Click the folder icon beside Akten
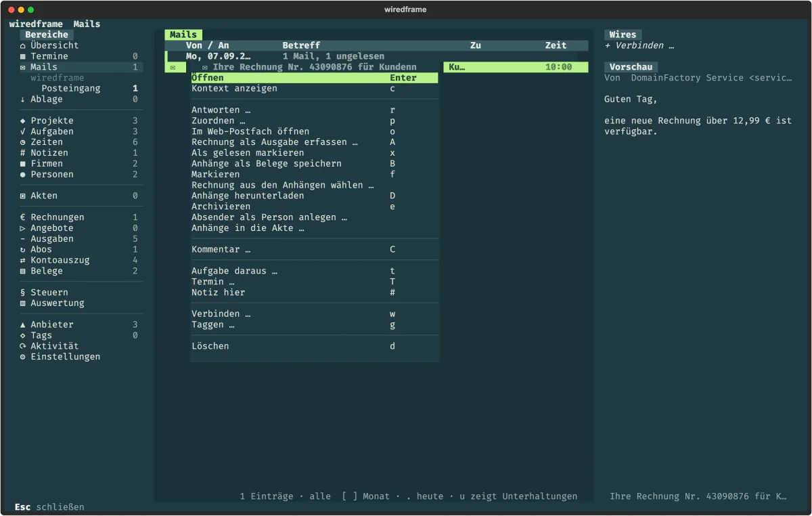 tap(23, 196)
